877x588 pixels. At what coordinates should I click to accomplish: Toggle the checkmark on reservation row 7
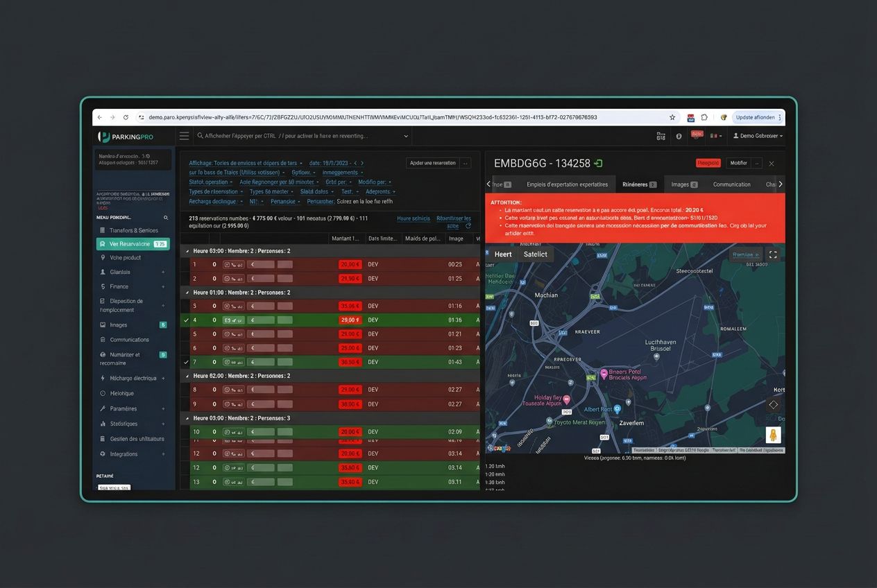point(185,362)
